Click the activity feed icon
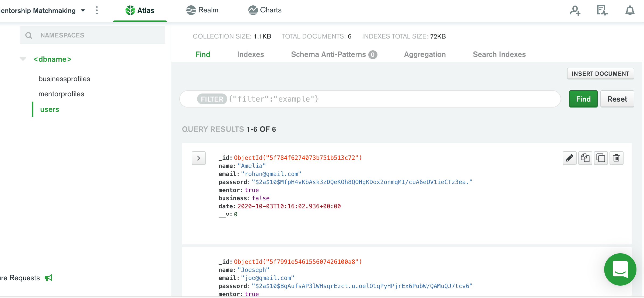Screen dimensions: 644x298 coord(602,11)
